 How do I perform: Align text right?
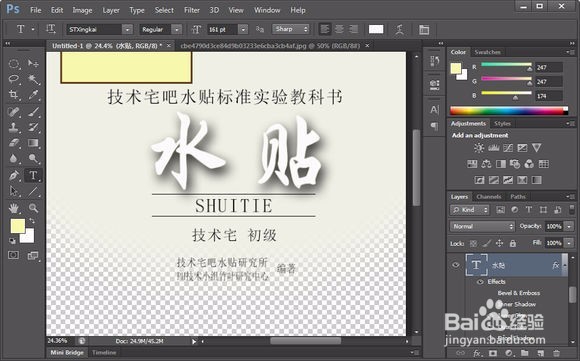click(x=353, y=29)
